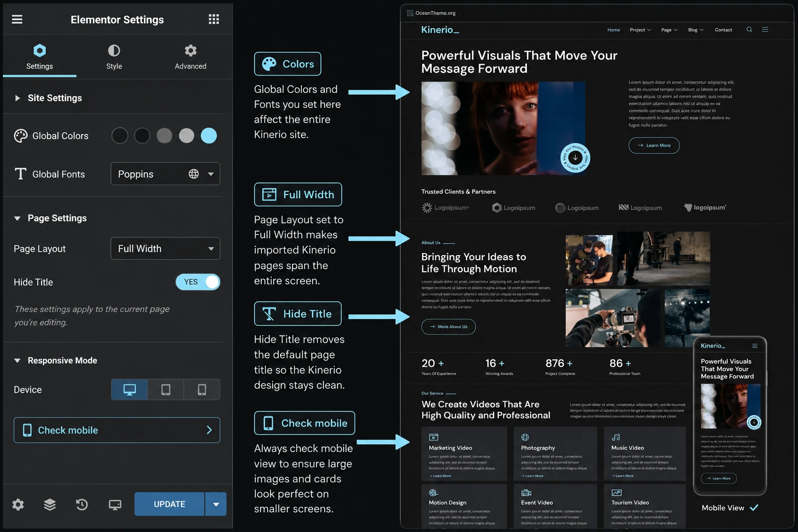Click the globe icon in Global Fonts field
This screenshot has width=798, height=532.
[194, 174]
